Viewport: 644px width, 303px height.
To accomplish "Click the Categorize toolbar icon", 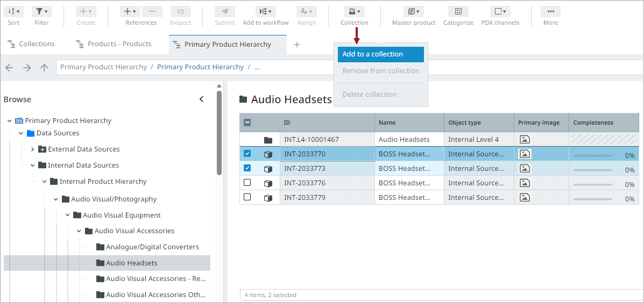I will click(x=458, y=12).
